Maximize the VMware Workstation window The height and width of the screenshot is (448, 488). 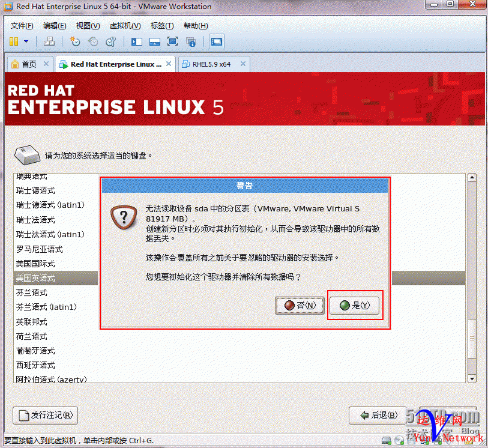pyautogui.click(x=450, y=5)
